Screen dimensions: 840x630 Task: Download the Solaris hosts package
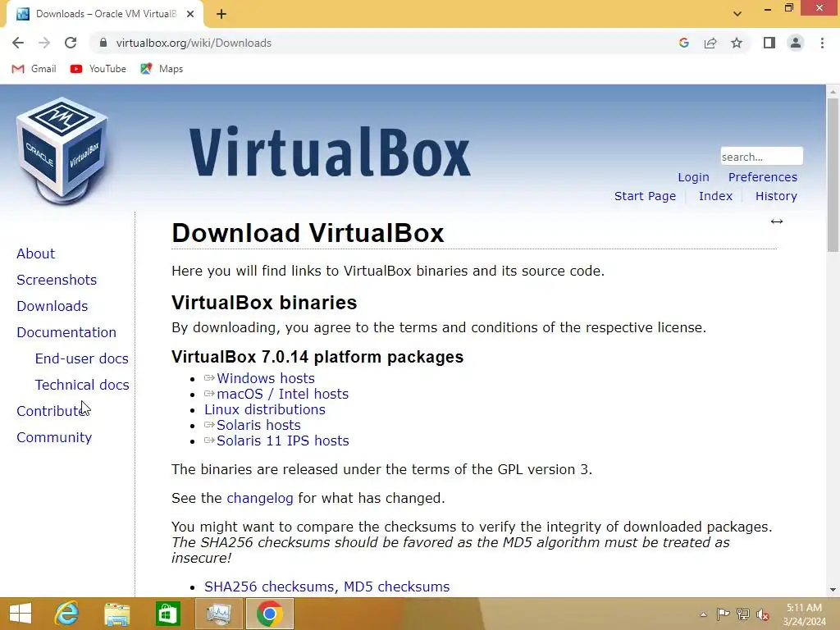258,425
